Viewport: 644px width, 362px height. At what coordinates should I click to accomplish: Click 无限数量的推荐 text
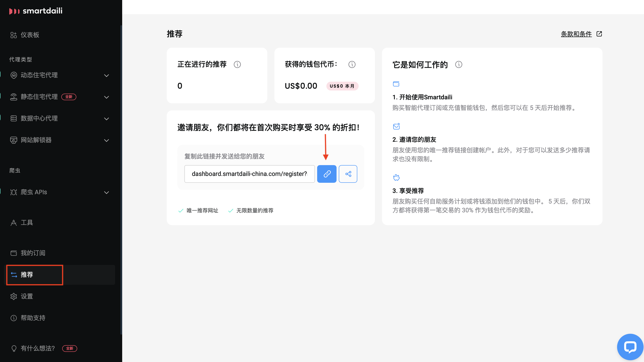[255, 211]
